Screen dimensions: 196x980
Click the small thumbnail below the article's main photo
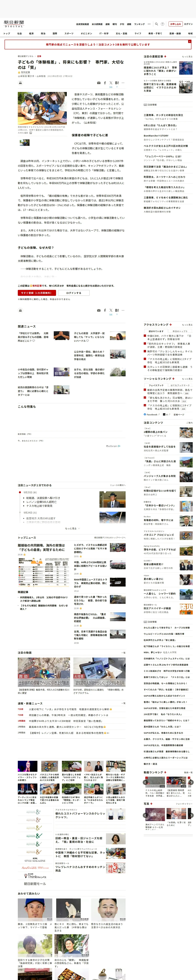pos(25,143)
